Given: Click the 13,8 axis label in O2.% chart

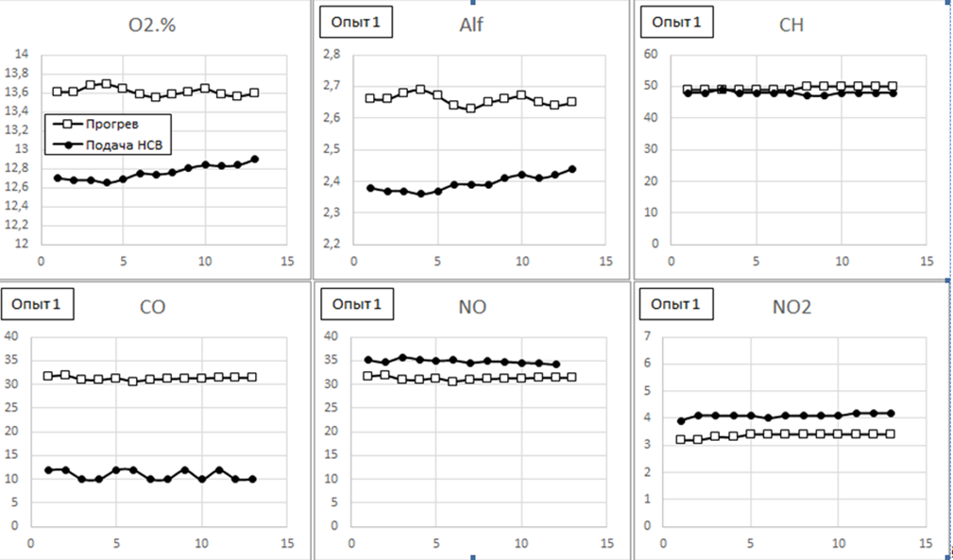Looking at the screenshot, I should [x=18, y=74].
